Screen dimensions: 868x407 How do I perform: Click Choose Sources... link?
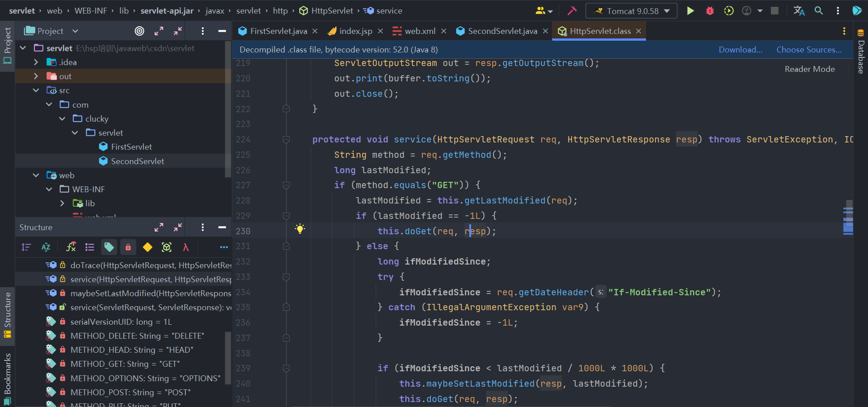pos(809,50)
